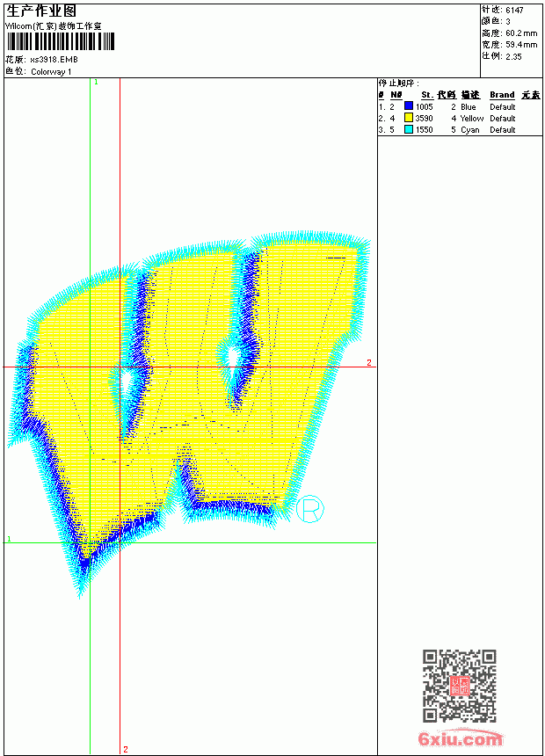The image size is (545, 756).
Task: Click the St. column header in stop sequence
Action: (x=427, y=95)
